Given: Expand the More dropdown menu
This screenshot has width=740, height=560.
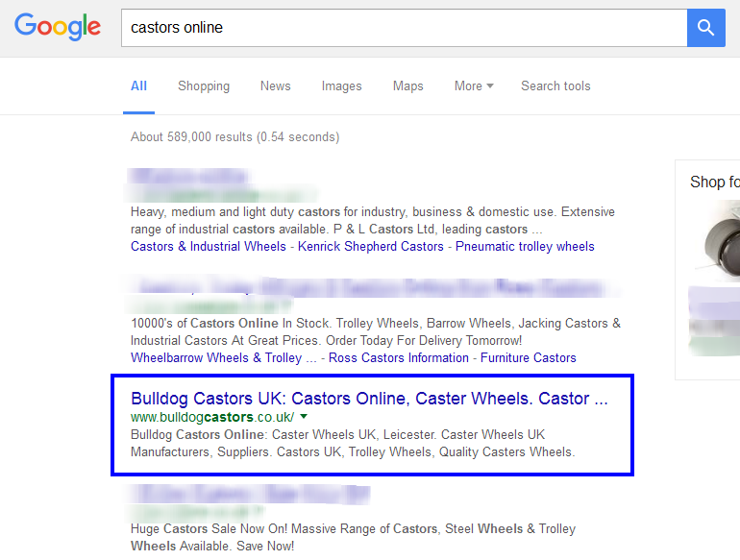Looking at the screenshot, I should coord(474,85).
